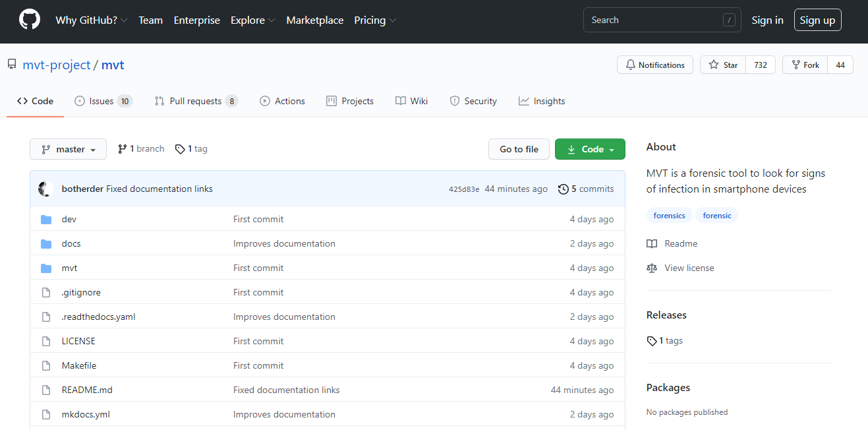
Task: Fork the mvt repository
Action: pyautogui.click(x=805, y=65)
